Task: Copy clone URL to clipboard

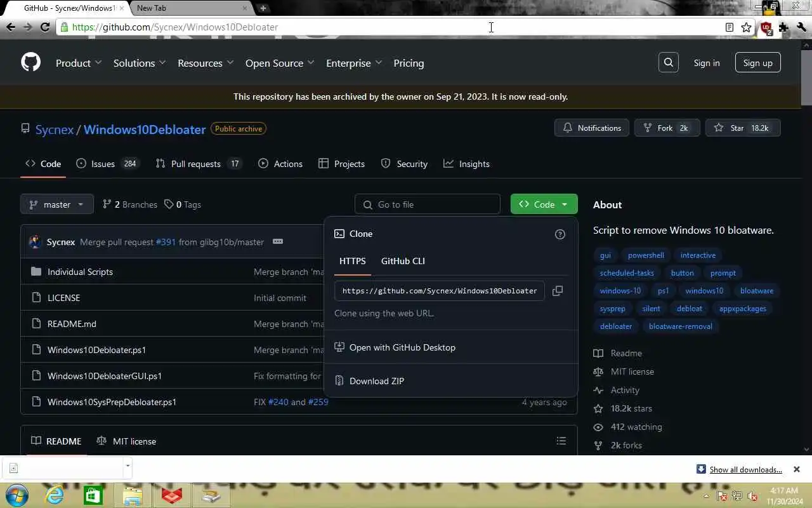Action: [x=558, y=291]
